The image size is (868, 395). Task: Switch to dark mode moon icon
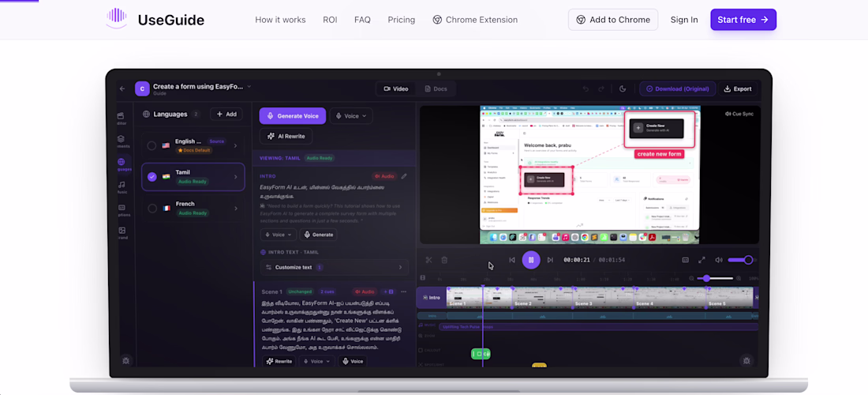[623, 88]
